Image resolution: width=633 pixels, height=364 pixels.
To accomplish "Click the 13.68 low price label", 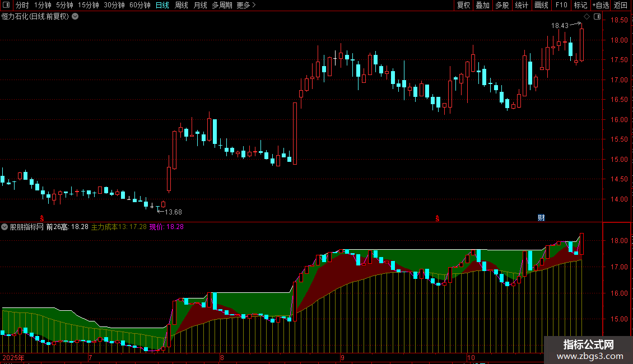I will [x=173, y=212].
